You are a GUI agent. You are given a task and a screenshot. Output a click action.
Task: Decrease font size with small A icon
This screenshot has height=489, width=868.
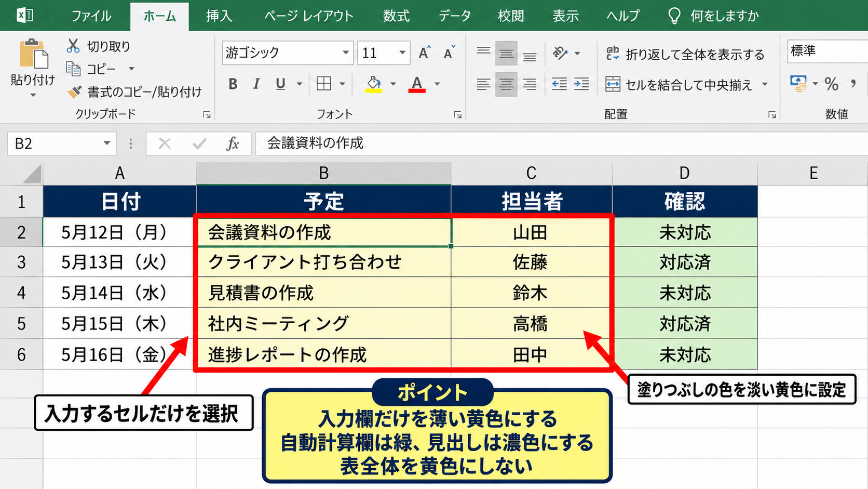coord(449,52)
